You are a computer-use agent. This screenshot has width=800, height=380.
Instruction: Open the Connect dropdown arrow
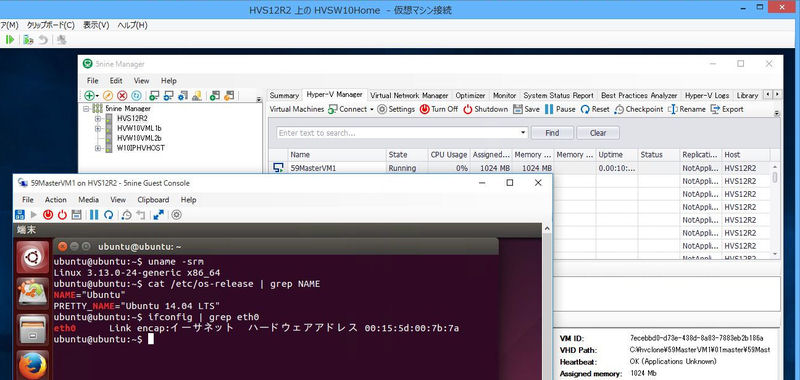tap(372, 109)
